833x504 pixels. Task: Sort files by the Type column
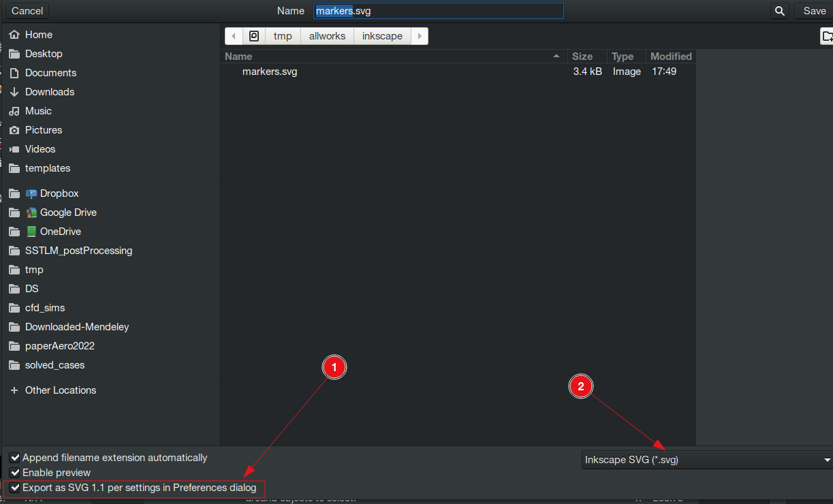[x=626, y=57]
